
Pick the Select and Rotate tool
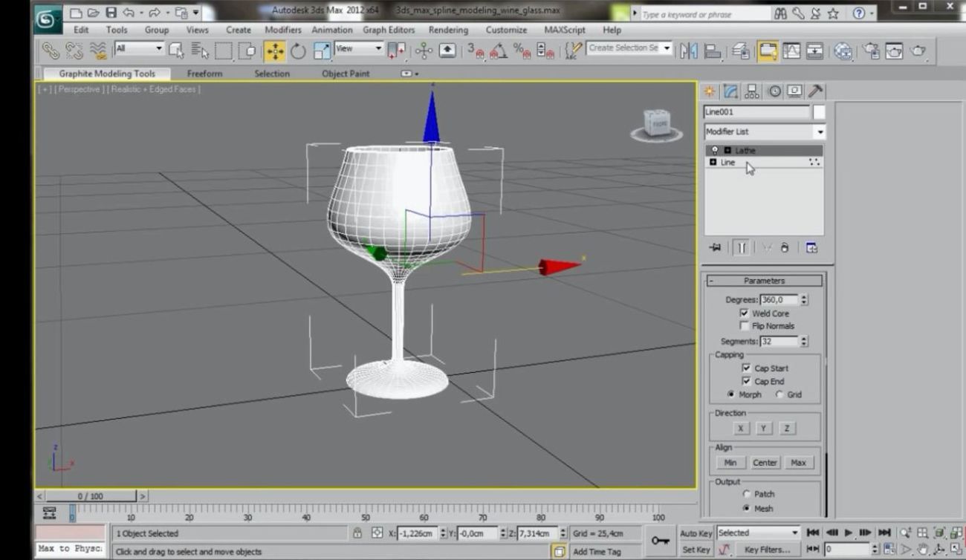tap(298, 51)
